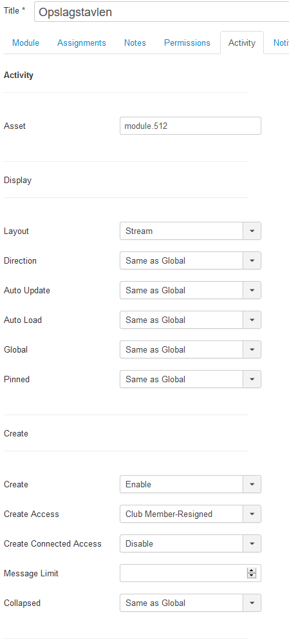Expand Create Access dropdown arrow
The image size is (289, 644).
pyautogui.click(x=252, y=514)
